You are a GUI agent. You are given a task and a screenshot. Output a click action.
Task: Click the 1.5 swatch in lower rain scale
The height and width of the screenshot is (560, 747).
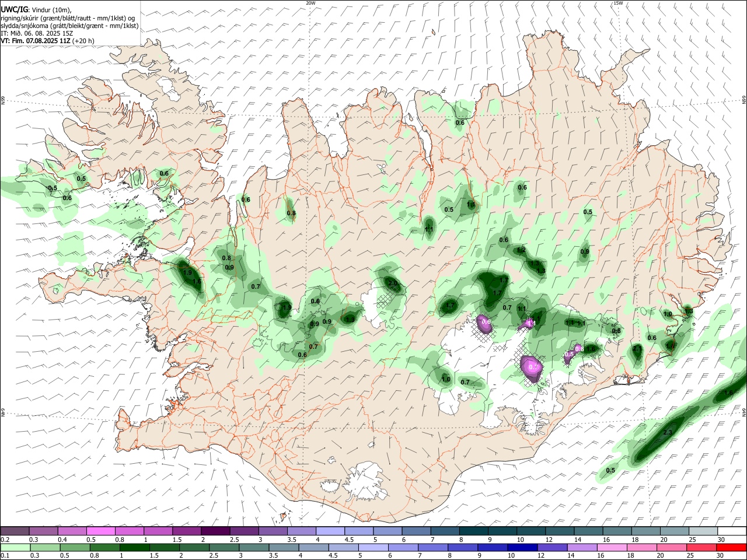click(165, 547)
